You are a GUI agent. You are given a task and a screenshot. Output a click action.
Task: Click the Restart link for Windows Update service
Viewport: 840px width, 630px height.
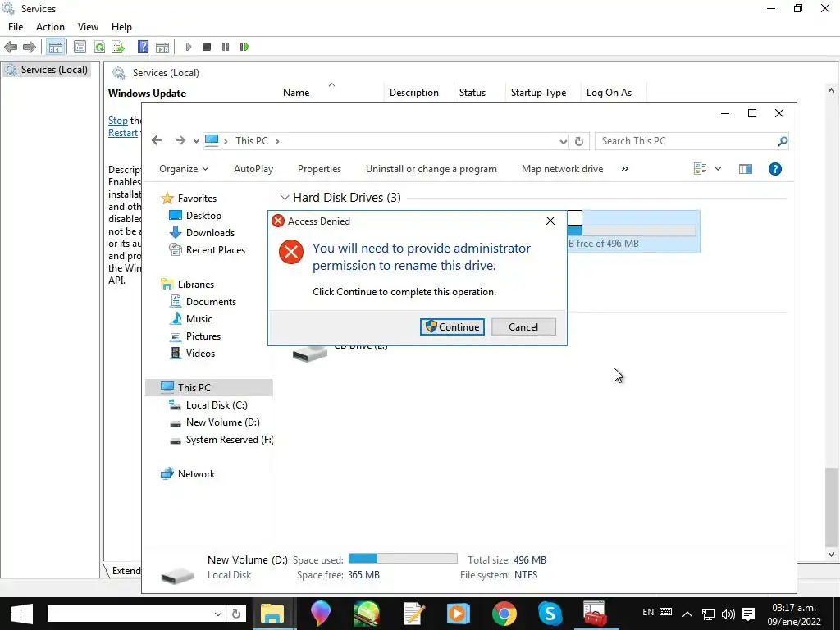tap(123, 133)
